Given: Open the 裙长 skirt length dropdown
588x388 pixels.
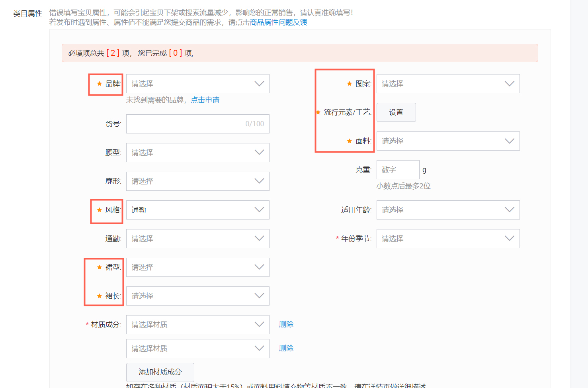Looking at the screenshot, I should (197, 296).
